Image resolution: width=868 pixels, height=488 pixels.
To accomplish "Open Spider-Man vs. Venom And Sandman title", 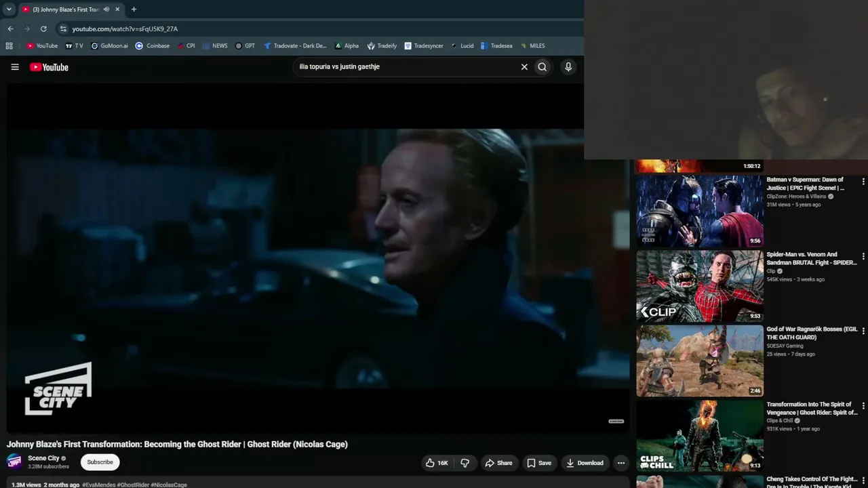I will coord(812,258).
